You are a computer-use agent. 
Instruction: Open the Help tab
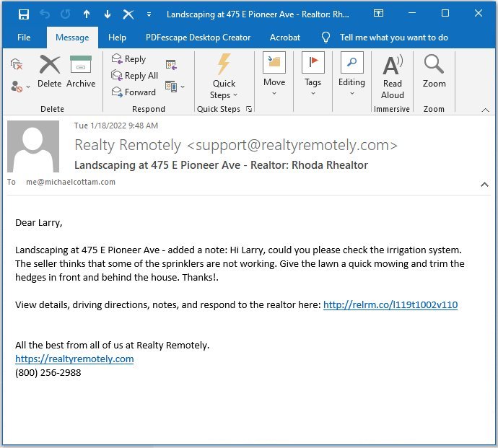tap(117, 38)
